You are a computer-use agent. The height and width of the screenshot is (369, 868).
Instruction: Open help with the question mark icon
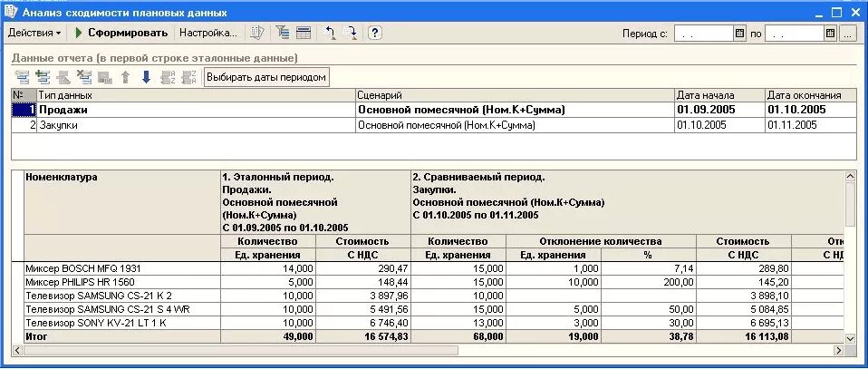pyautogui.click(x=375, y=34)
